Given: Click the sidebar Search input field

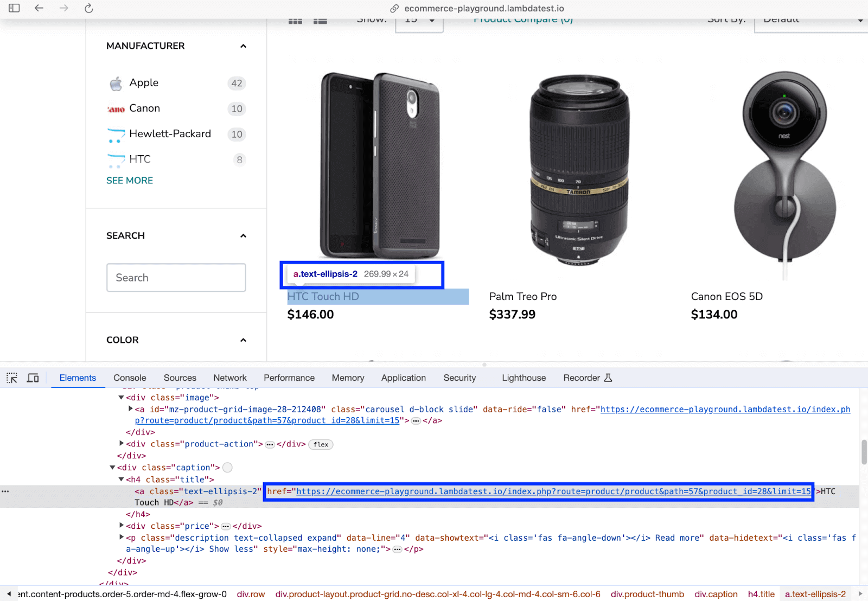Looking at the screenshot, I should point(176,278).
